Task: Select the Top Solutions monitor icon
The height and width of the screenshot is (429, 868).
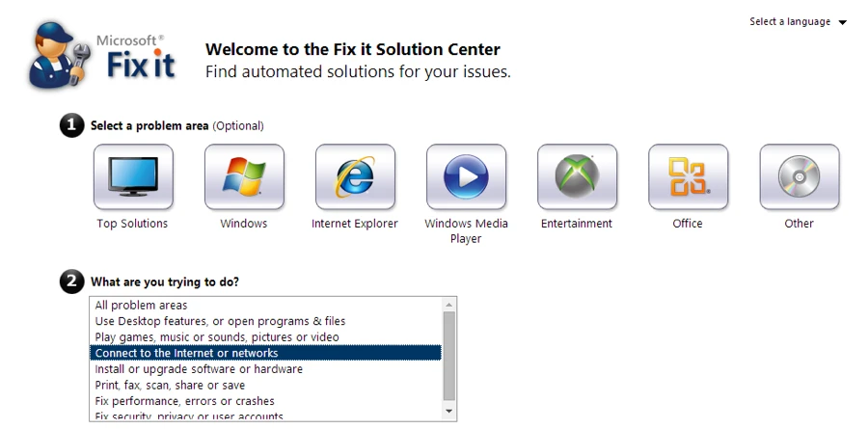Action: [x=133, y=177]
